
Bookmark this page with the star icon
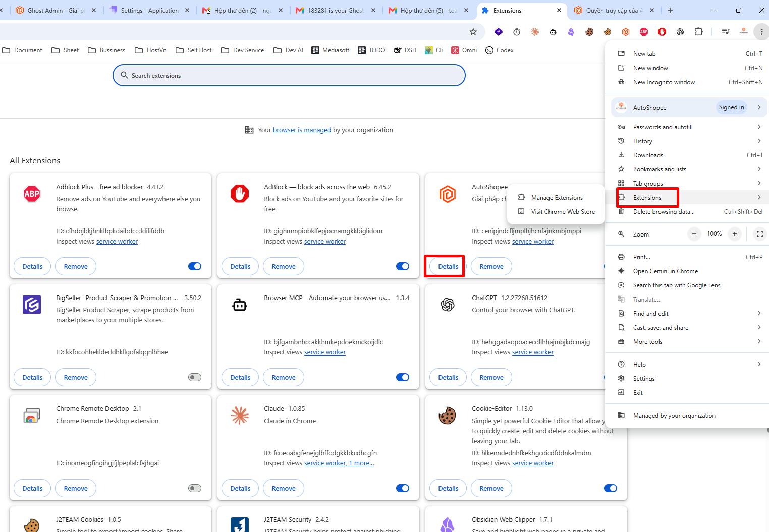(473, 32)
